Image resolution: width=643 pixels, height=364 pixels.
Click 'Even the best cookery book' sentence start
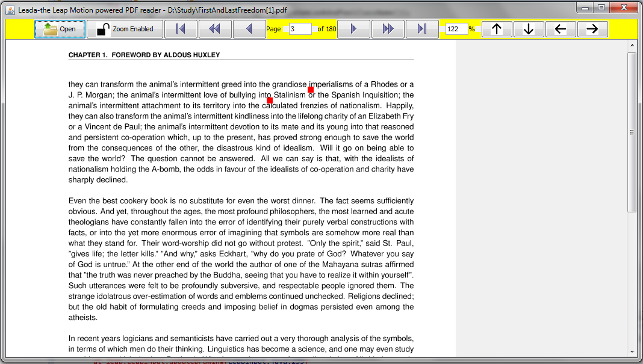(117, 201)
